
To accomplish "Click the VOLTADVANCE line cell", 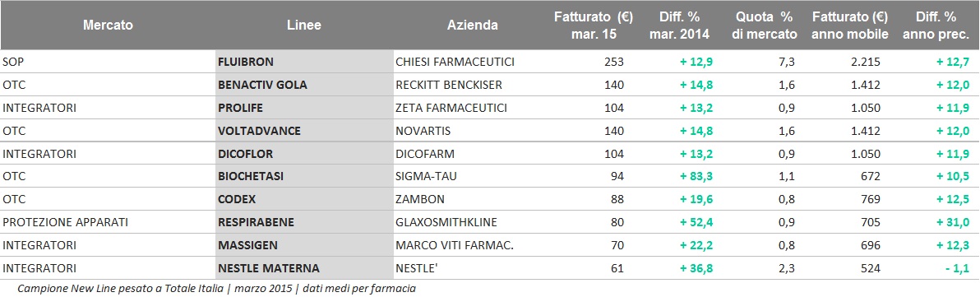I will pos(303,131).
